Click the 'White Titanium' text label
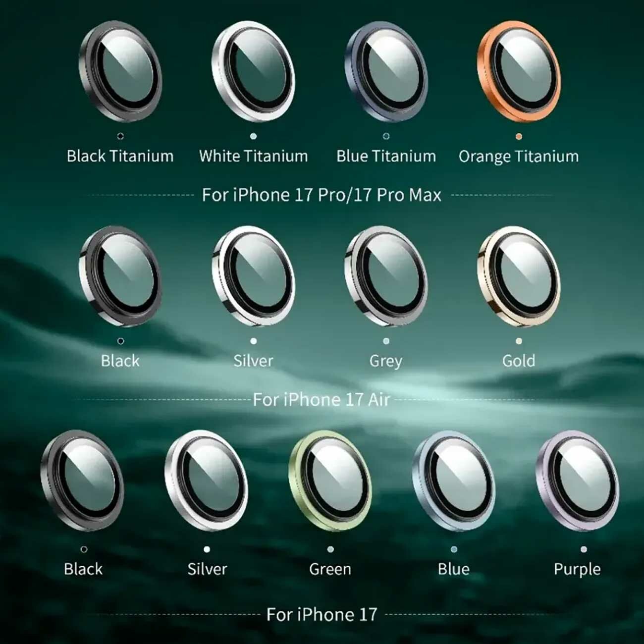 (253, 157)
